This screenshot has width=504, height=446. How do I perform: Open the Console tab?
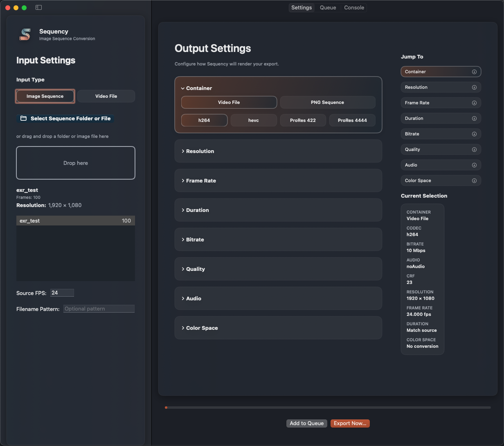(353, 7)
